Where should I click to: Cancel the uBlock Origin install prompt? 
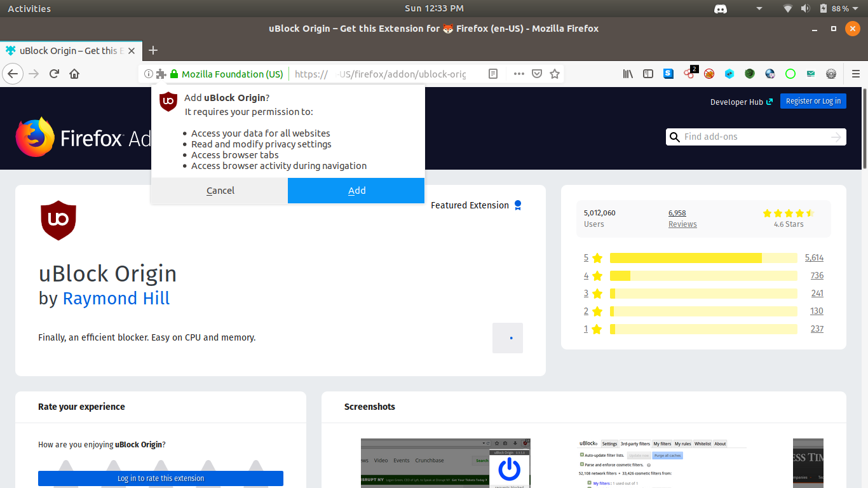coord(220,191)
